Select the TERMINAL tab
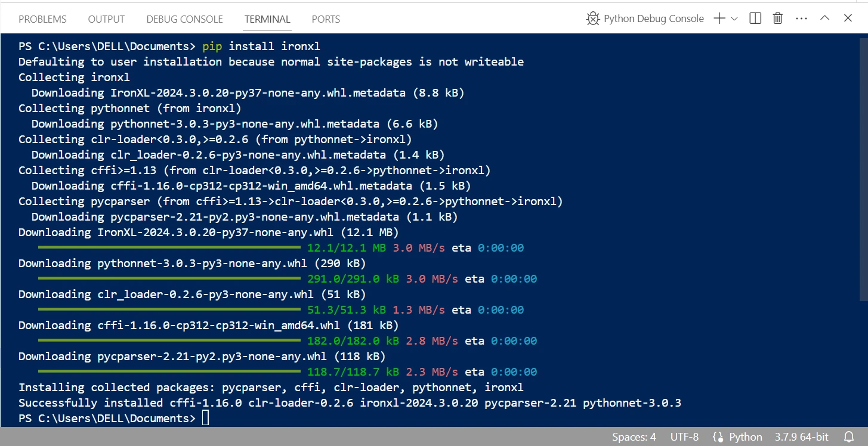Screen dimensions: 868x446 pyautogui.click(x=267, y=19)
